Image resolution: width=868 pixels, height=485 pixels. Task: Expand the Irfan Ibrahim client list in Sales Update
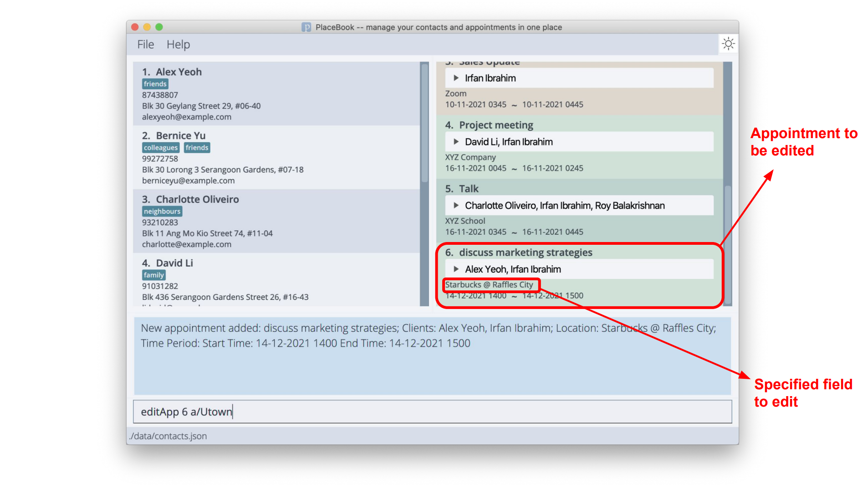tap(456, 78)
